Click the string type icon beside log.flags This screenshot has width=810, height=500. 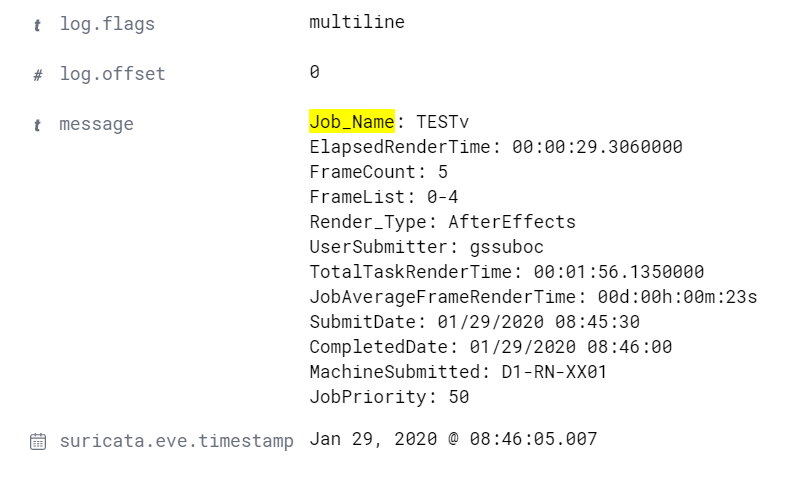(x=37, y=25)
